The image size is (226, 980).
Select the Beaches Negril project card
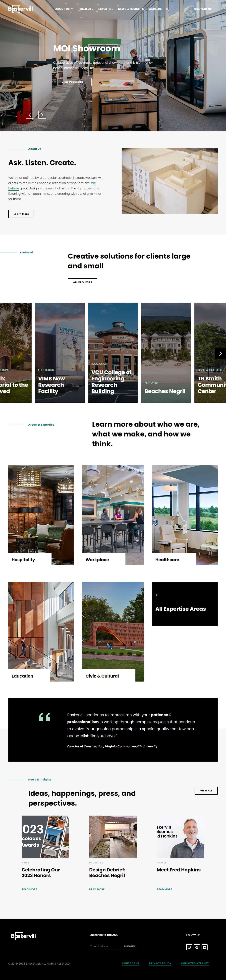pos(166,353)
